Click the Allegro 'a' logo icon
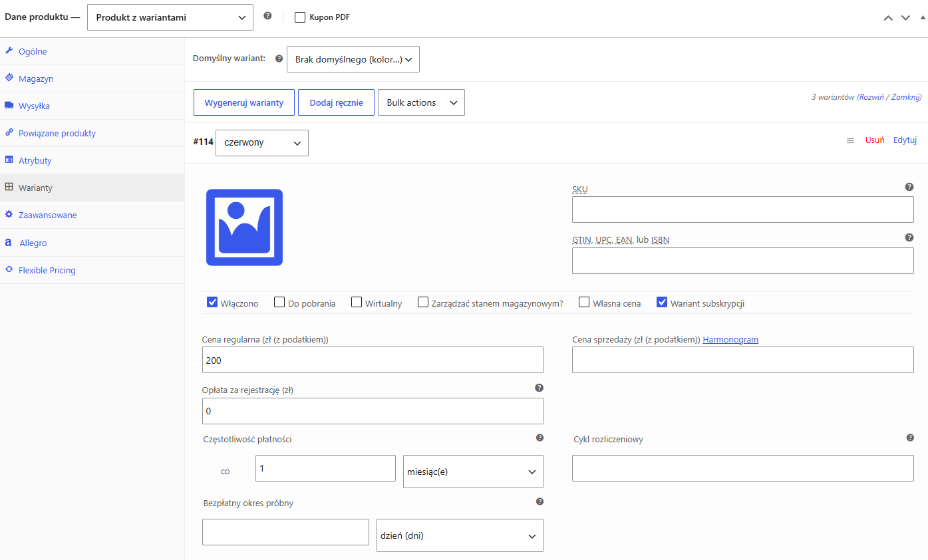This screenshot has height=560, width=928. coord(8,242)
